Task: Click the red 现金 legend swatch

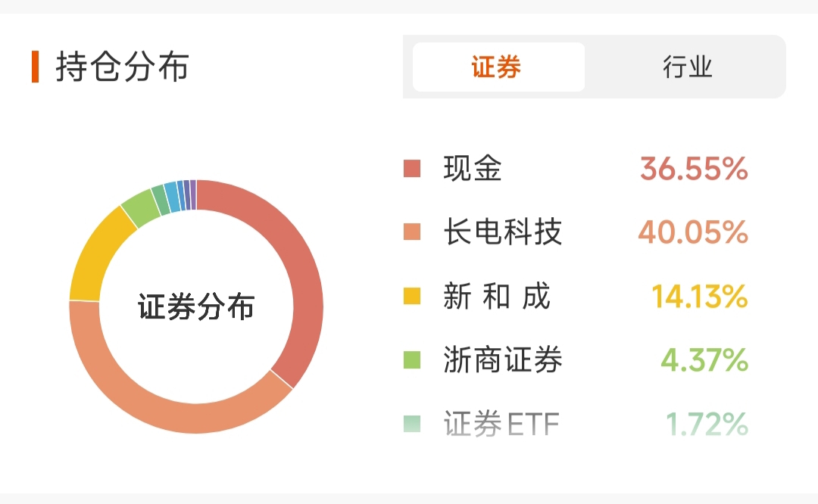Action: [411, 169]
